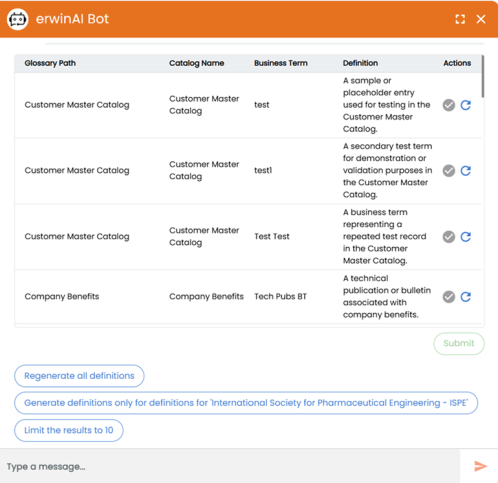This screenshot has width=498, height=483.
Task: Toggle accept checkmark for 'Tech Pubs BT' row
Action: (x=449, y=296)
